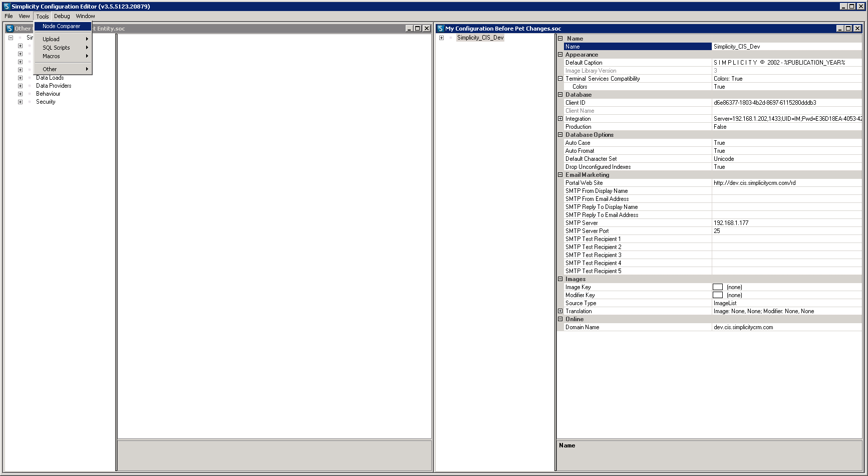
Task: Click the Simplicity app icon in title bar
Action: pos(7,6)
